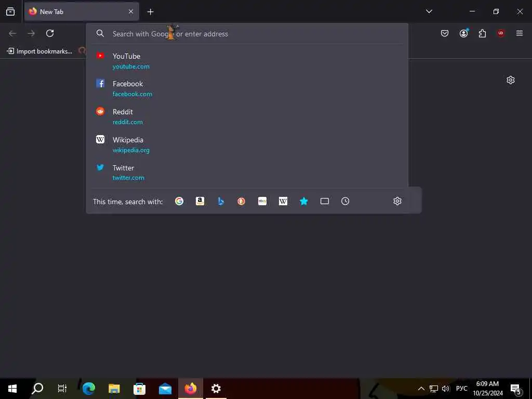Click the Twitter bird favicon
The image size is (532, 399).
(x=100, y=167)
